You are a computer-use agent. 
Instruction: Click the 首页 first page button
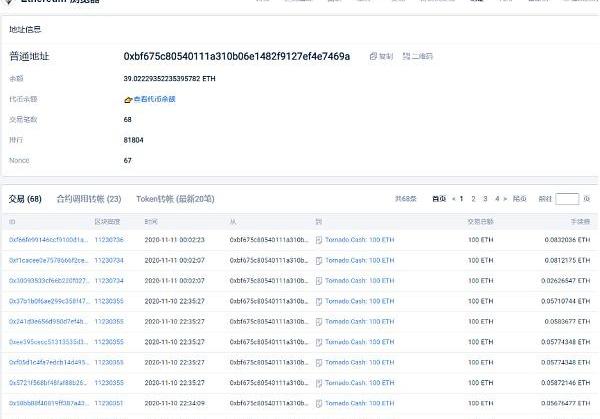pos(439,199)
